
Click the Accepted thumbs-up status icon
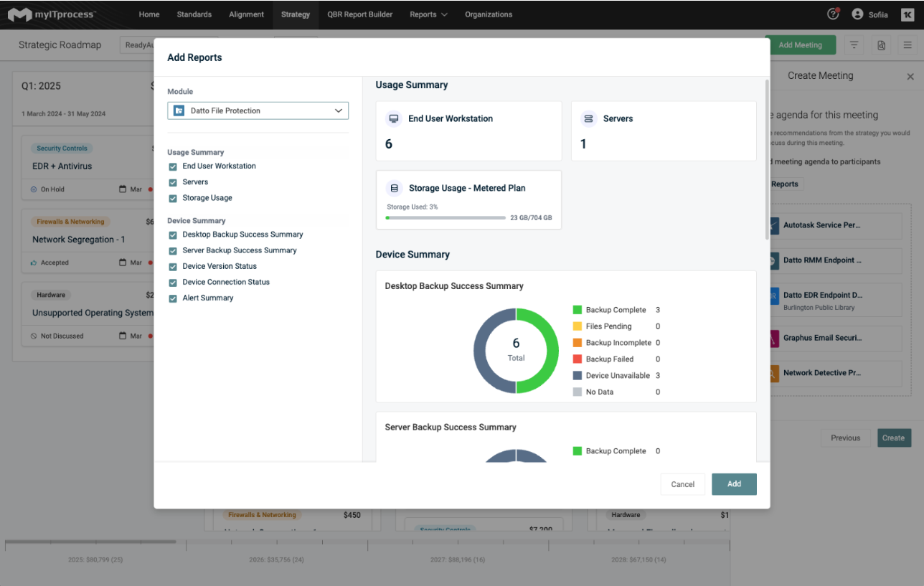pyautogui.click(x=34, y=263)
